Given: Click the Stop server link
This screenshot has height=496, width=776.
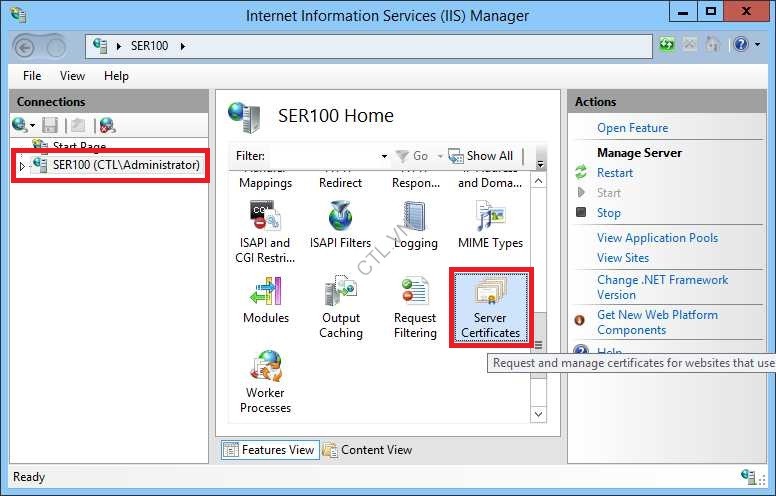Looking at the screenshot, I should coord(608,213).
